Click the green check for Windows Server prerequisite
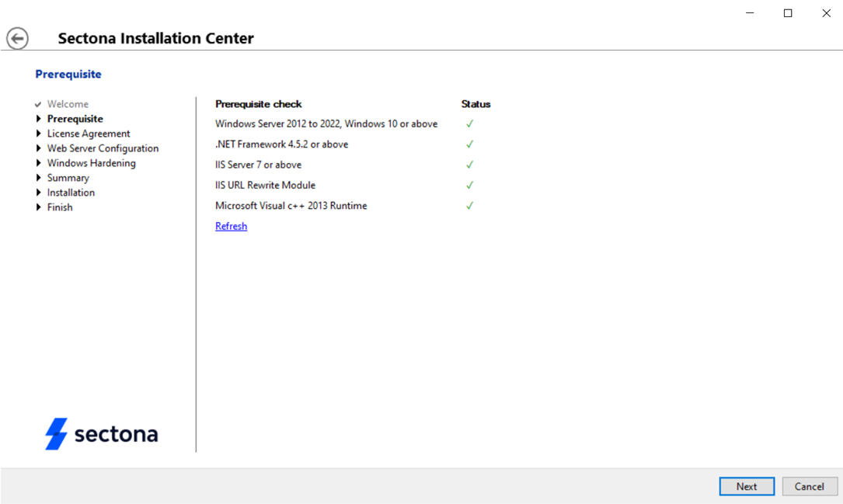This screenshot has width=843, height=504. tap(469, 123)
